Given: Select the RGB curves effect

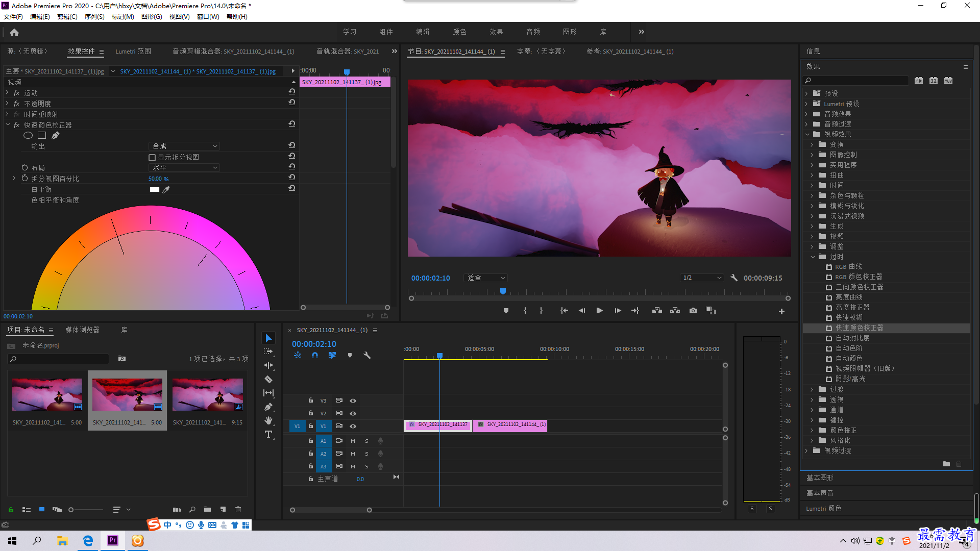Looking at the screenshot, I should click(848, 267).
